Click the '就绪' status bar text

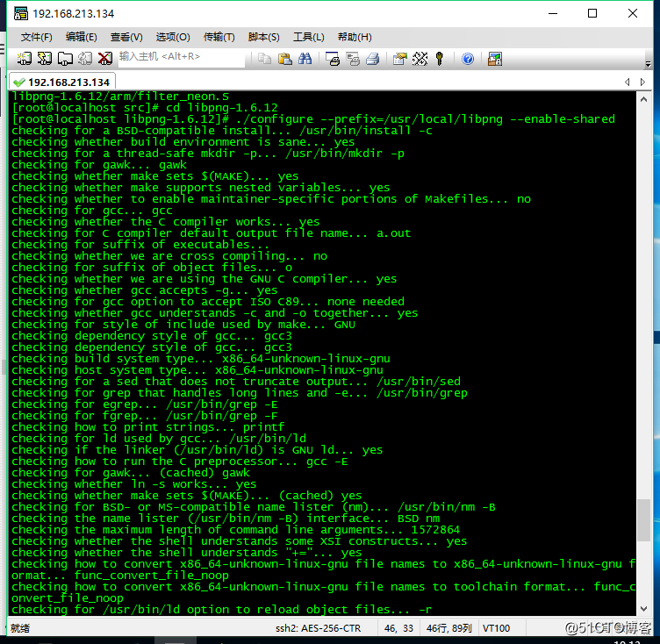click(x=20, y=628)
